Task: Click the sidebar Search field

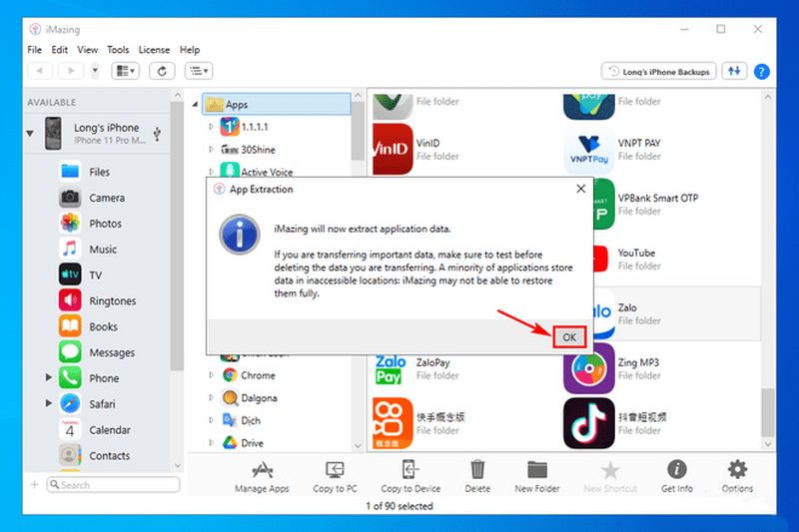Action: (x=113, y=485)
